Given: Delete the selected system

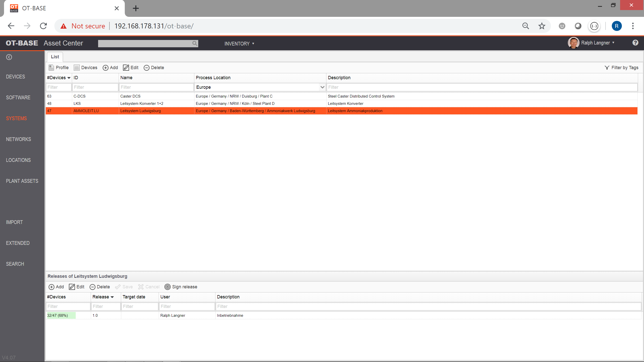Looking at the screenshot, I should coord(154,68).
